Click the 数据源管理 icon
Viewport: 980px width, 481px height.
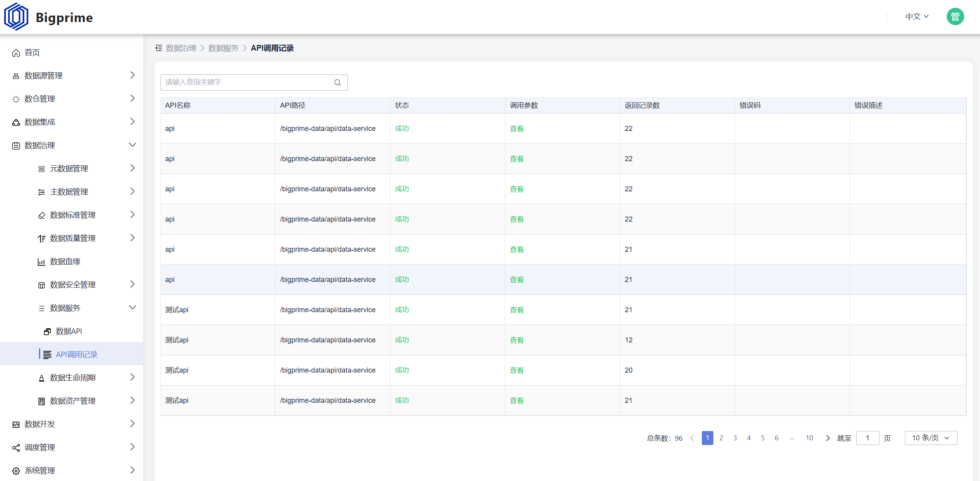[16, 76]
